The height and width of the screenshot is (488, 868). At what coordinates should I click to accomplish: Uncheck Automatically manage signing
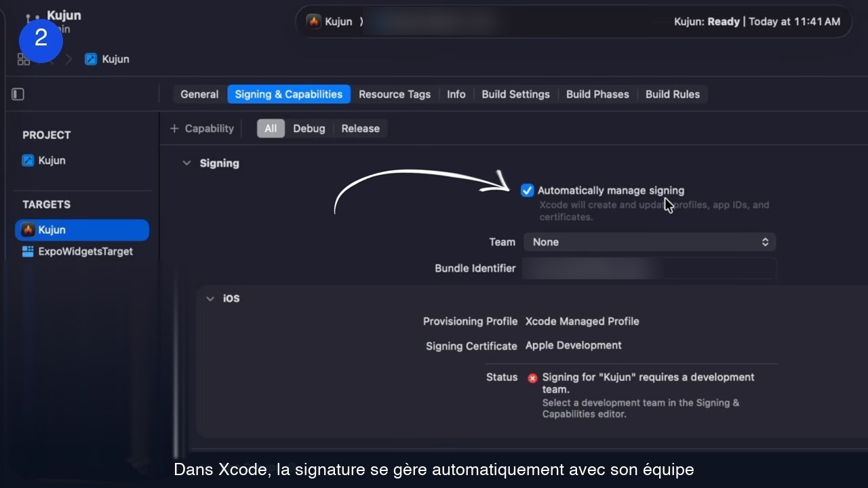tap(527, 190)
